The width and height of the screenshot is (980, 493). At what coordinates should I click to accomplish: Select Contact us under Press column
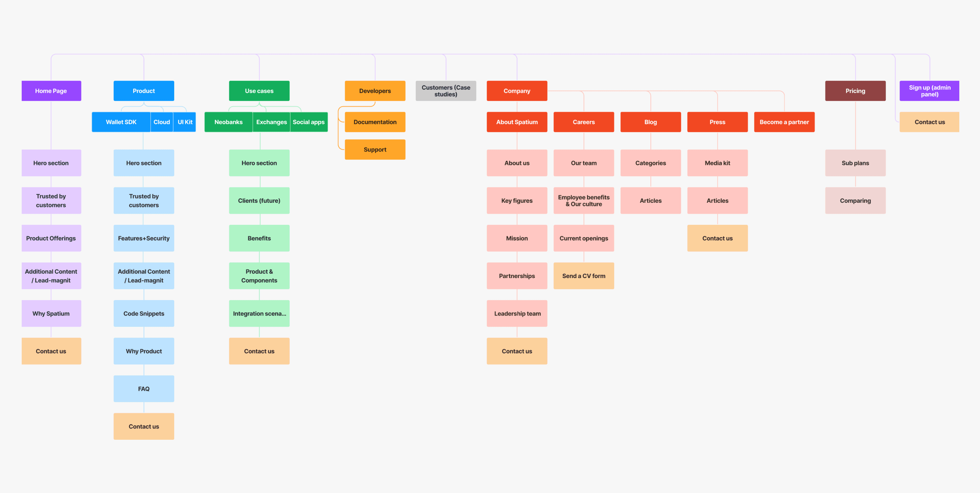tap(717, 238)
